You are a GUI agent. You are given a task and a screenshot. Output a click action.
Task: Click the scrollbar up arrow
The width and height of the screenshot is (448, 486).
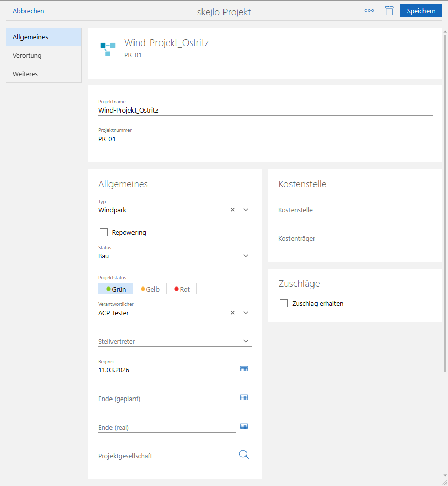point(445,31)
